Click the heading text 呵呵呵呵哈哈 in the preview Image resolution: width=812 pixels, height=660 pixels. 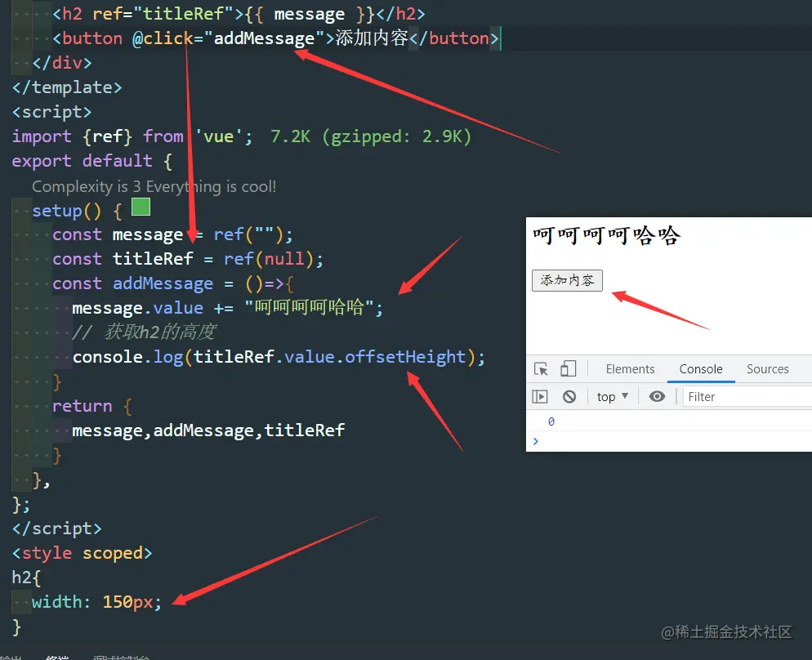pyautogui.click(x=606, y=236)
